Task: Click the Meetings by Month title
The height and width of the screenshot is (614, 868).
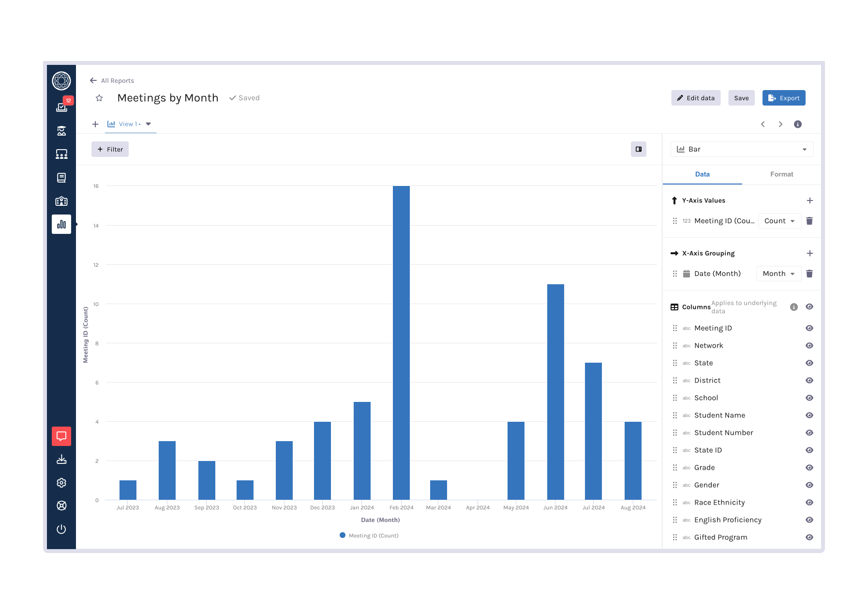Action: coord(168,98)
